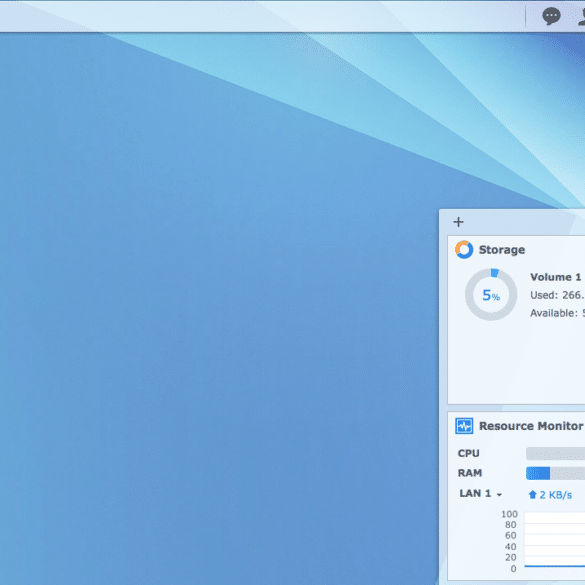
Task: Open the notifications speech bubble icon
Action: 551,16
